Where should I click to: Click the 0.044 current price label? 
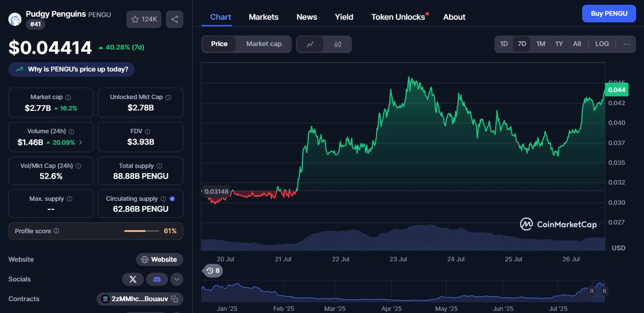(617, 90)
